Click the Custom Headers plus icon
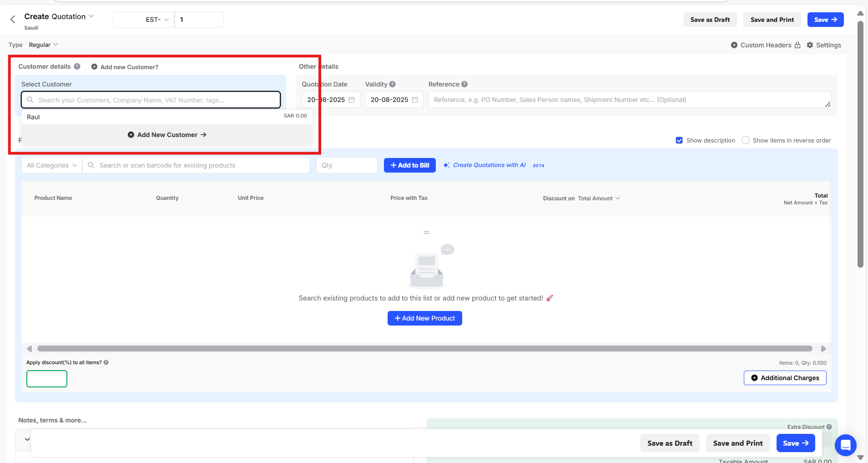The image size is (868, 463). coord(734,45)
